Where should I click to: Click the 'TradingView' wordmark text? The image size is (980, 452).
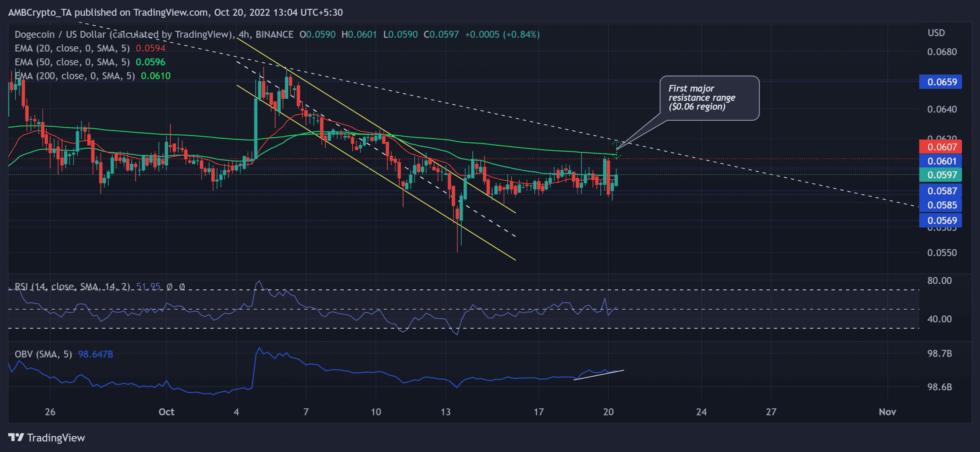(56, 437)
